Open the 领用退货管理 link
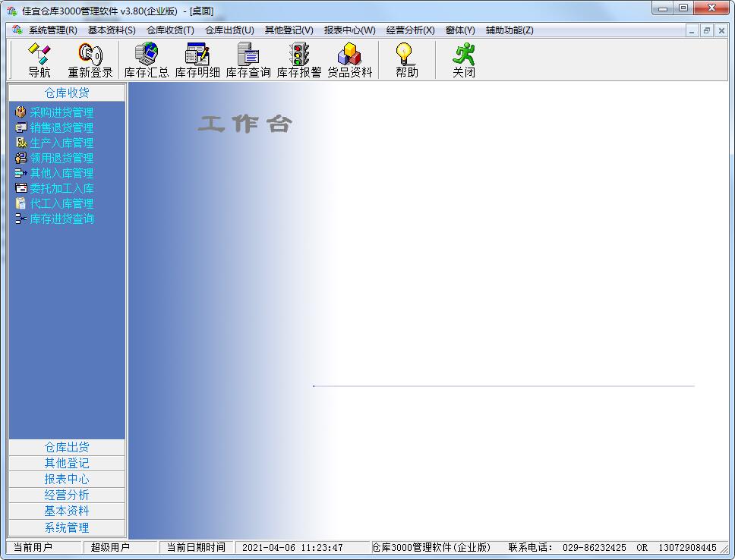 point(62,158)
